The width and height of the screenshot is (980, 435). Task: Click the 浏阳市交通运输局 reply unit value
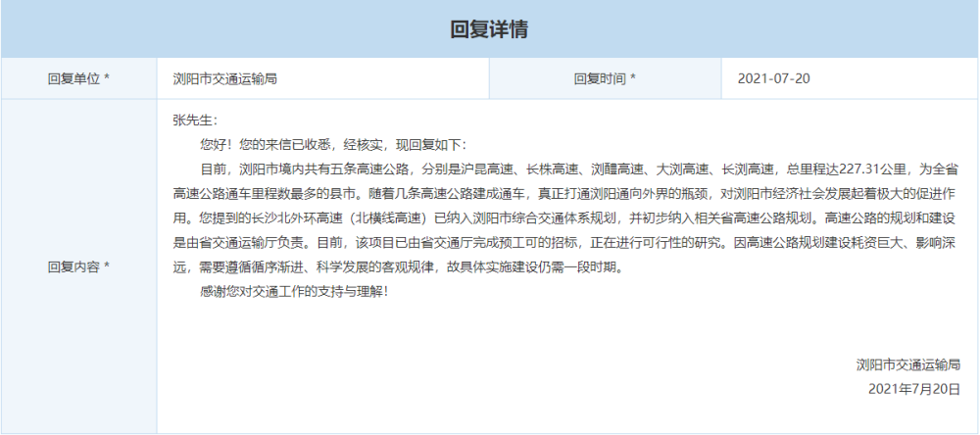tap(224, 78)
